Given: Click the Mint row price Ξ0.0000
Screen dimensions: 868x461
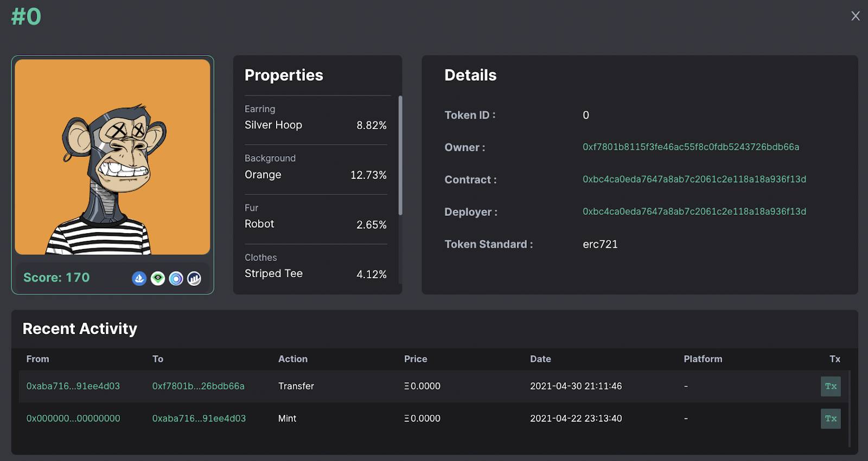Looking at the screenshot, I should click(x=422, y=418).
